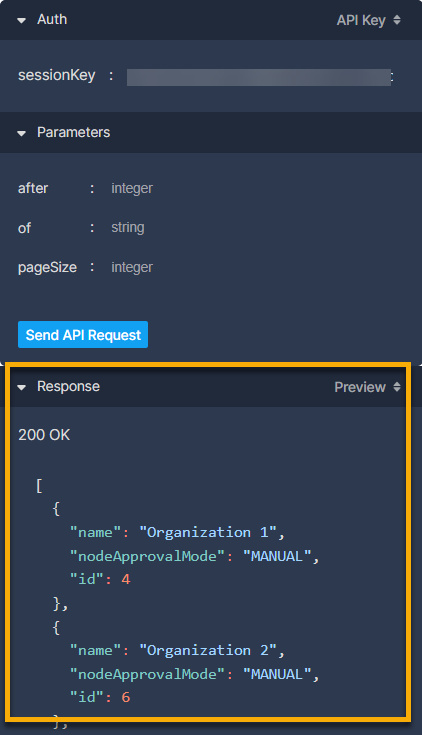The width and height of the screenshot is (422, 735).
Task: Click the "nodeApprovalMode" key under Organization 2
Action: tap(148, 675)
